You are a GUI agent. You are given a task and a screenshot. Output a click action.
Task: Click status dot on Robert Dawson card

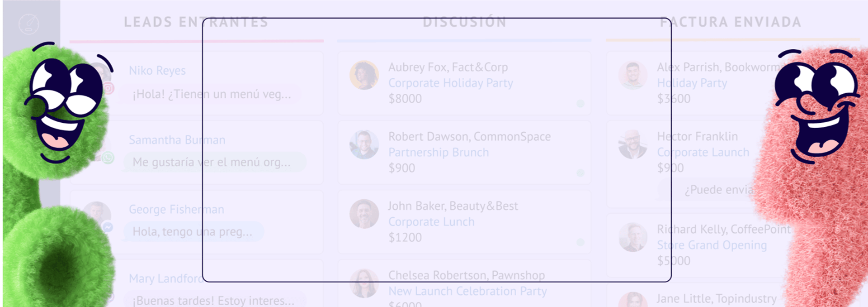(580, 173)
